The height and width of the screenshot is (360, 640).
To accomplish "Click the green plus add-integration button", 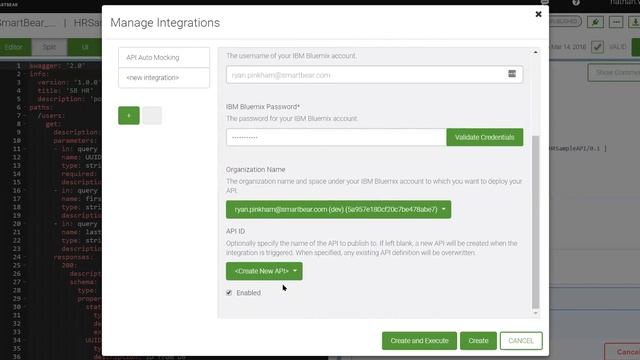I will (x=129, y=116).
